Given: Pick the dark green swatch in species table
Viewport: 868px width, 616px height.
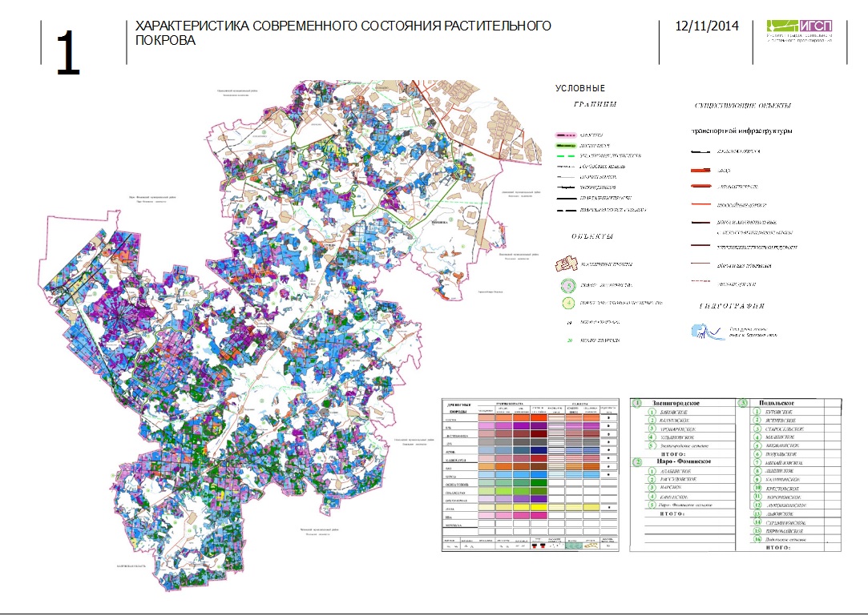Looking at the screenshot, I should click(x=539, y=482).
